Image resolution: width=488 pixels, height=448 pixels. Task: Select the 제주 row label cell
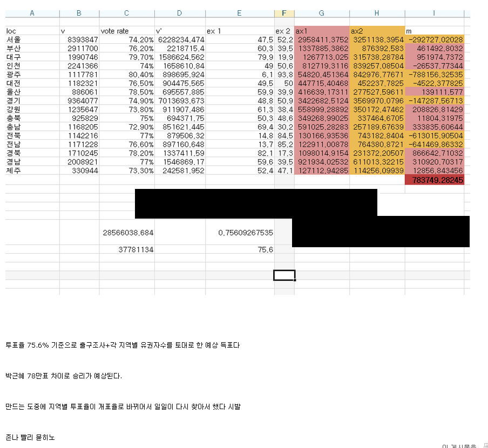coord(32,171)
